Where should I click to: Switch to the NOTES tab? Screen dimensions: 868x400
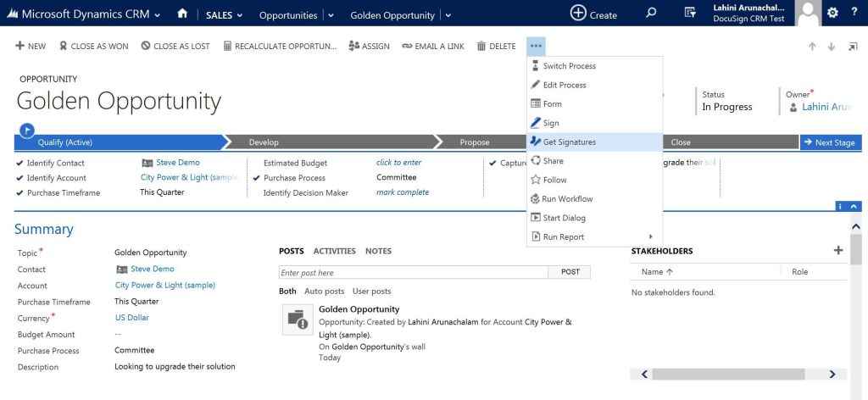378,251
